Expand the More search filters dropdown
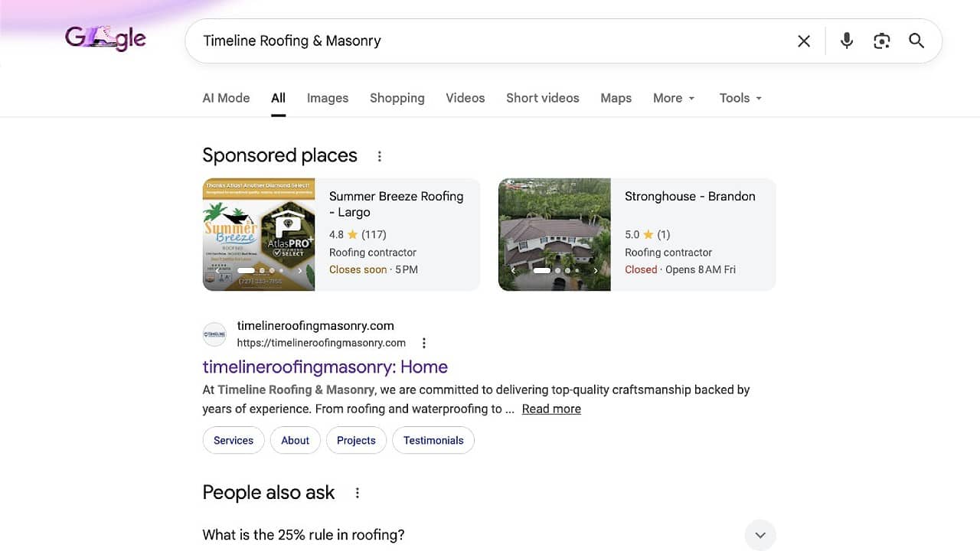Viewport: 980px width, 551px height. pos(674,98)
